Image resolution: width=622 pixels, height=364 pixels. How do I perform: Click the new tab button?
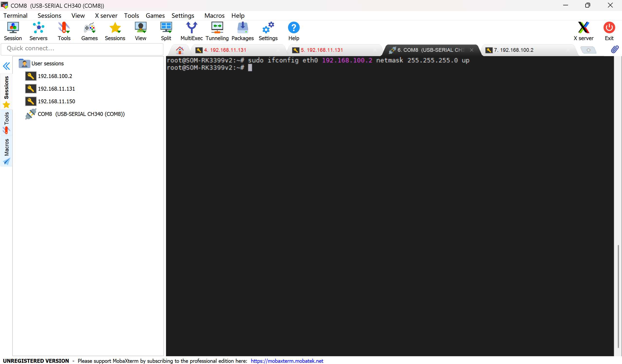click(x=588, y=50)
